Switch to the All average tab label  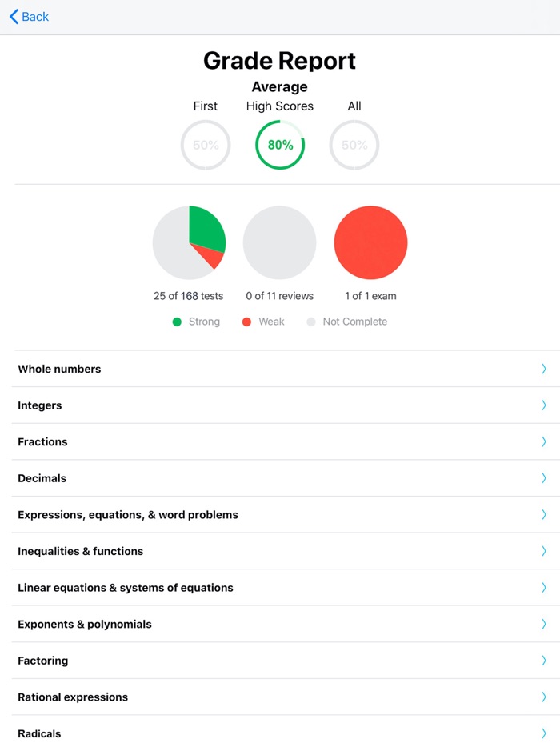pyautogui.click(x=354, y=106)
